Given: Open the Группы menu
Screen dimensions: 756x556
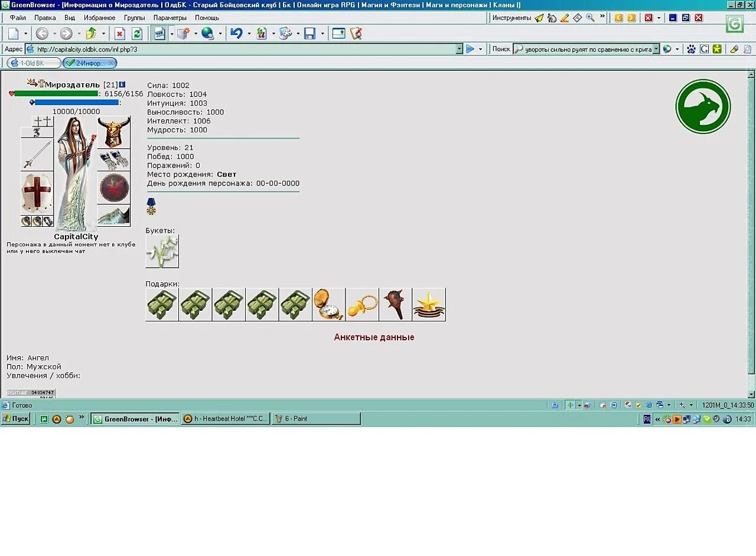Looking at the screenshot, I should click(135, 18).
